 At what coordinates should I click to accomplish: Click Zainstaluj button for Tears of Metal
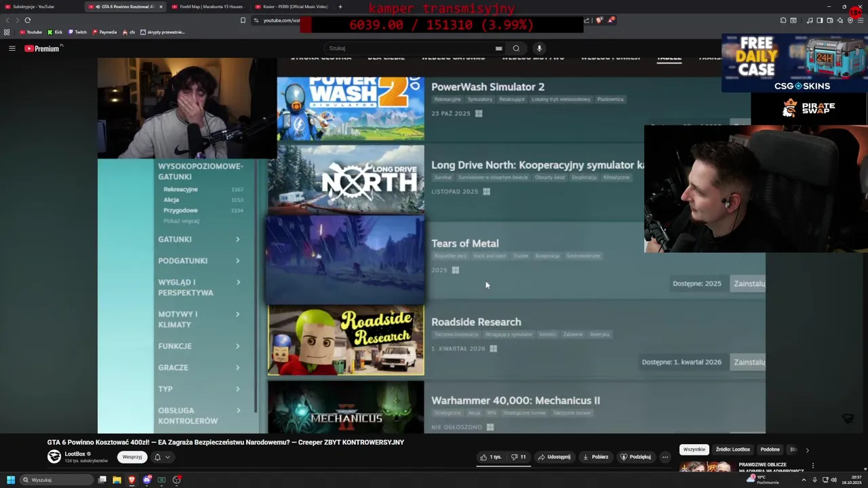749,283
